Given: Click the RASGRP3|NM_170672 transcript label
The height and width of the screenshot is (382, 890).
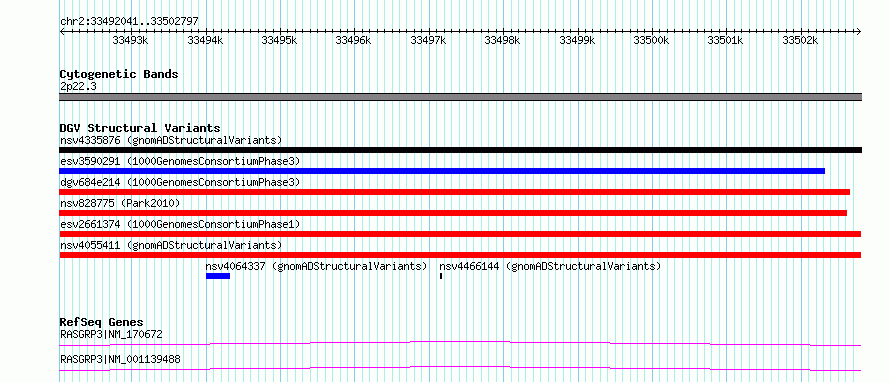Looking at the screenshot, I should coord(111,334).
